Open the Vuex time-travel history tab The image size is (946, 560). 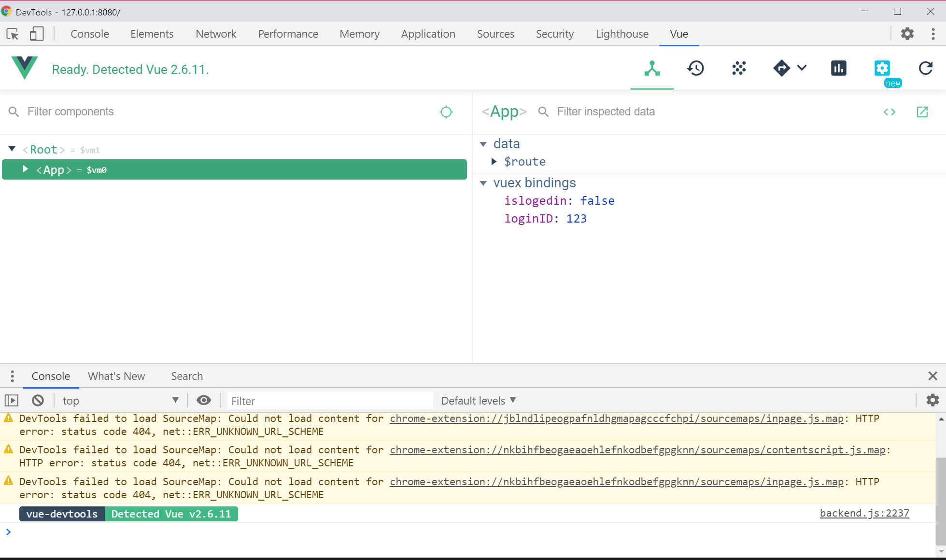(x=695, y=69)
